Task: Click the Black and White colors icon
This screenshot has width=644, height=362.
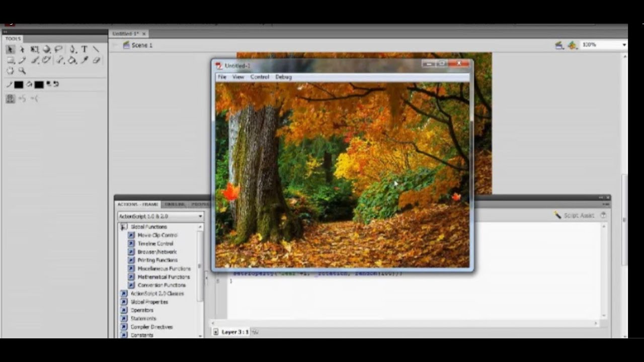Action: [49, 84]
